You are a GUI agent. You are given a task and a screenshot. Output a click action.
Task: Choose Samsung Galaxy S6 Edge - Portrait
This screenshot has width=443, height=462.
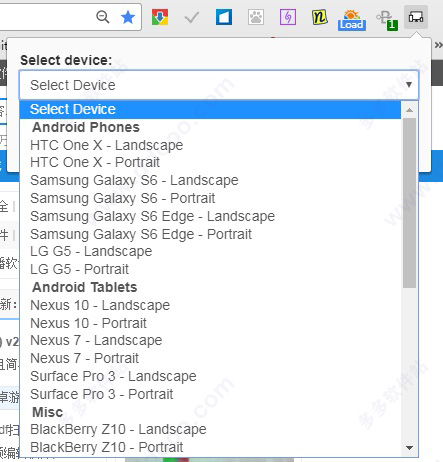coord(210,234)
